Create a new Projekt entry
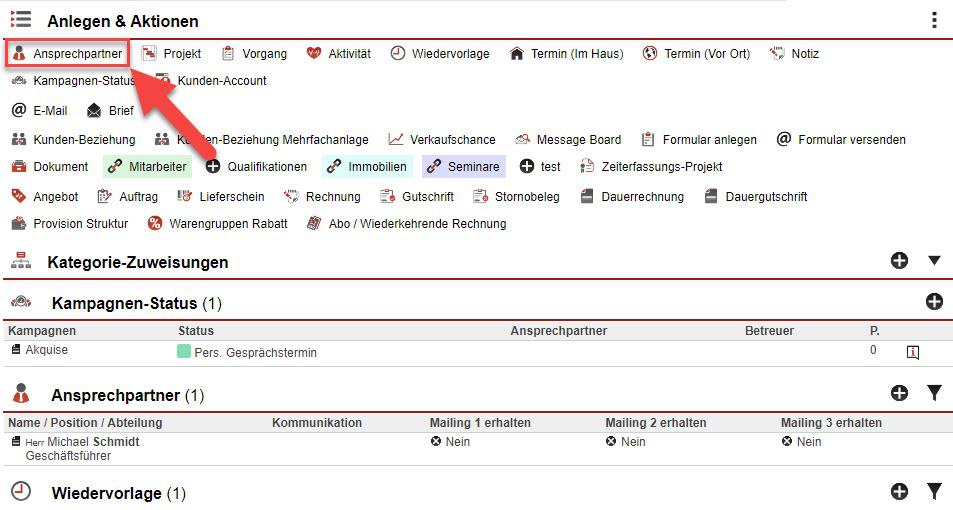 click(172, 54)
